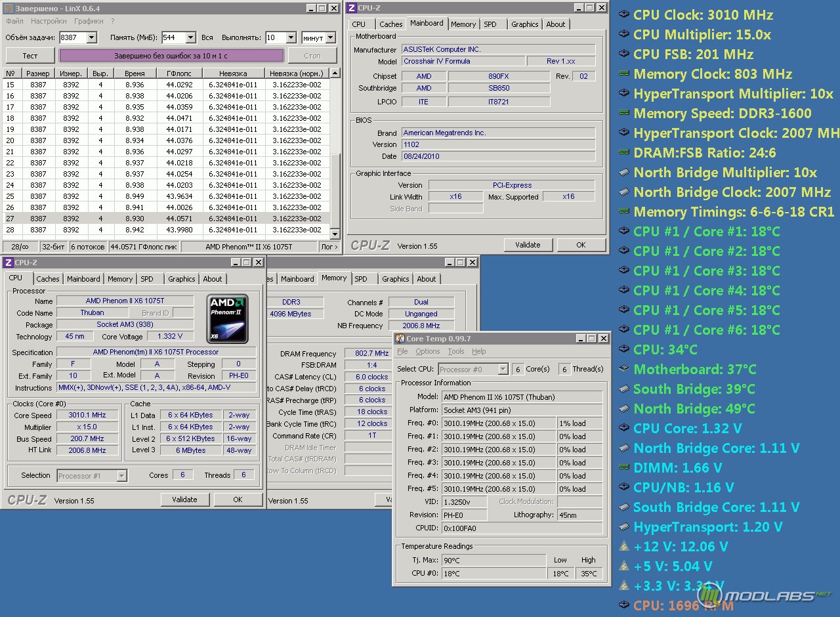Viewport: 840px width, 617px height.
Task: Click icon beside HyperTransport 1.20 V
Action: (624, 526)
